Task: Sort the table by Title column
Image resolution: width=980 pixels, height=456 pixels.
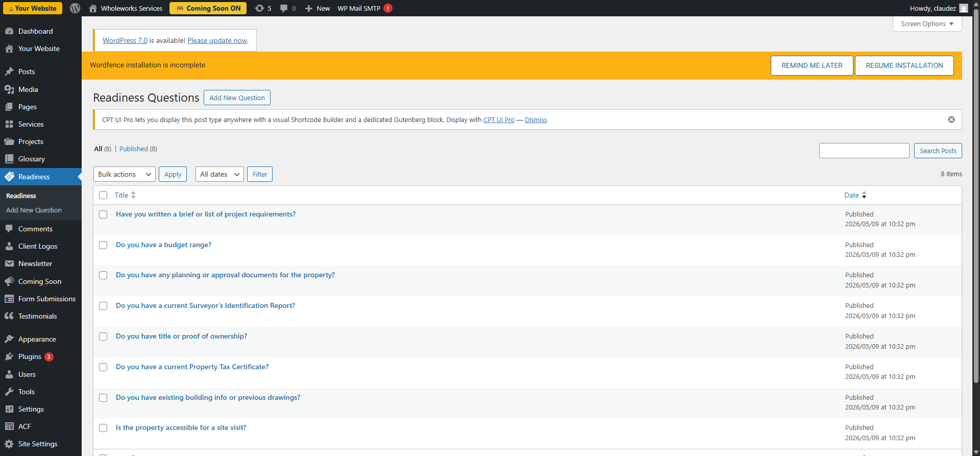Action: [x=125, y=195]
